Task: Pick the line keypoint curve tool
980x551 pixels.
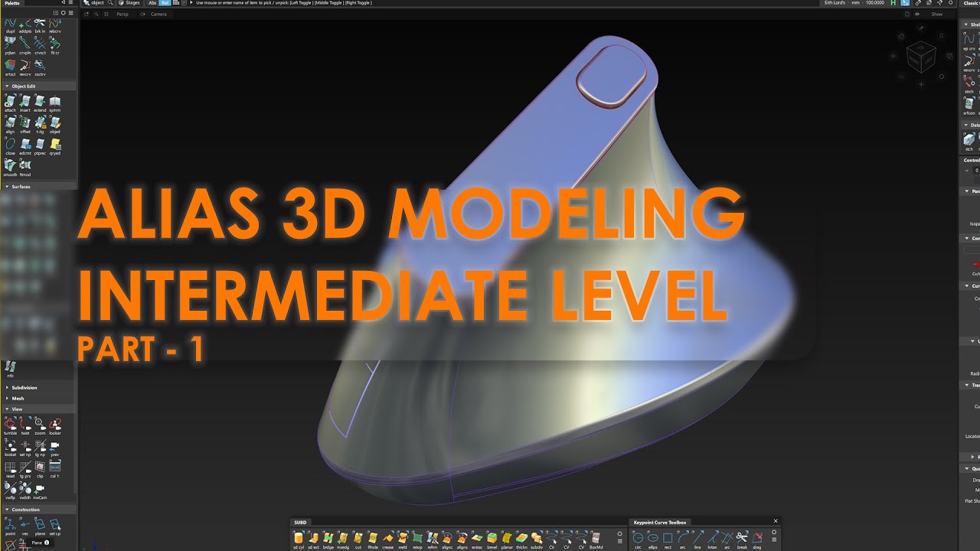Action: pyautogui.click(x=697, y=540)
